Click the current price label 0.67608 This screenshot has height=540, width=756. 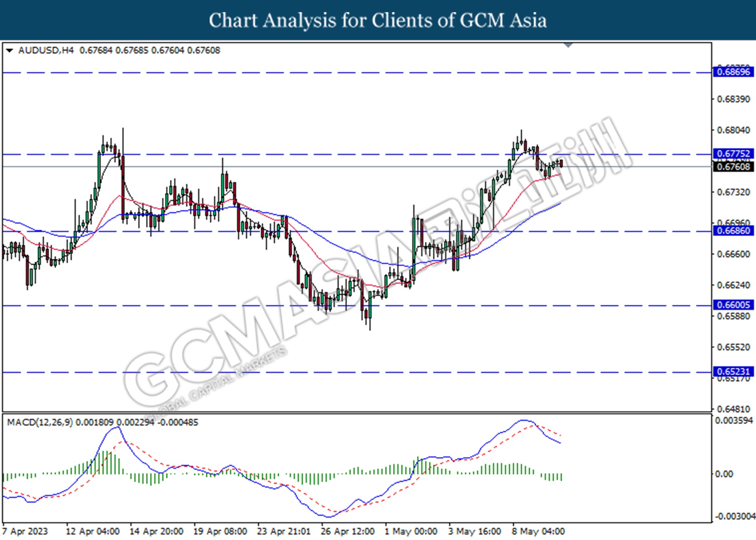point(733,167)
